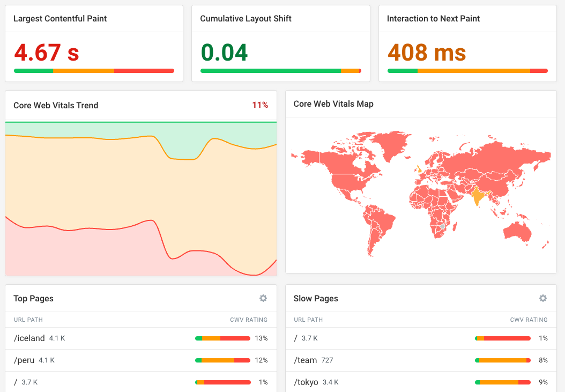Open the /team page row
Viewport: 565px width, 392px height.
coord(421,360)
